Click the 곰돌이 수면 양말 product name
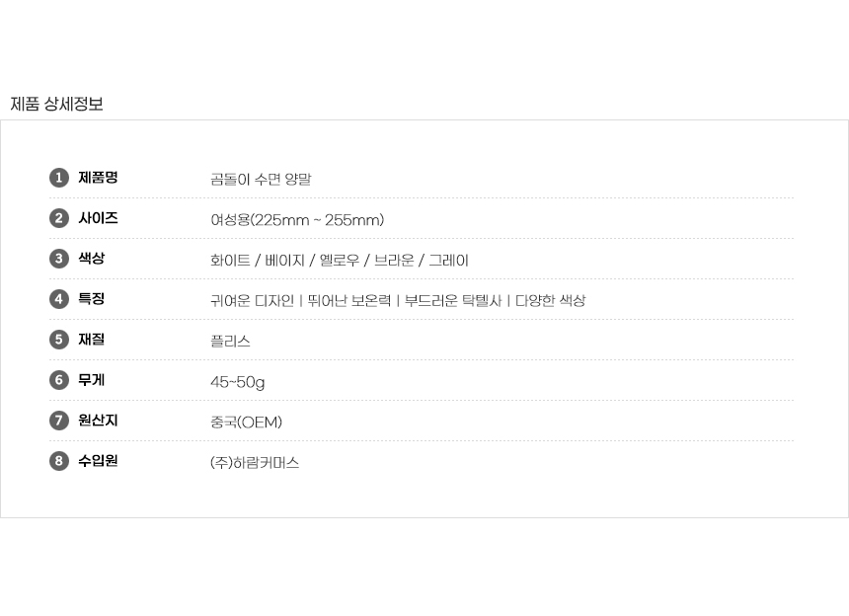Screen dimensions: 849x616 pos(261,180)
